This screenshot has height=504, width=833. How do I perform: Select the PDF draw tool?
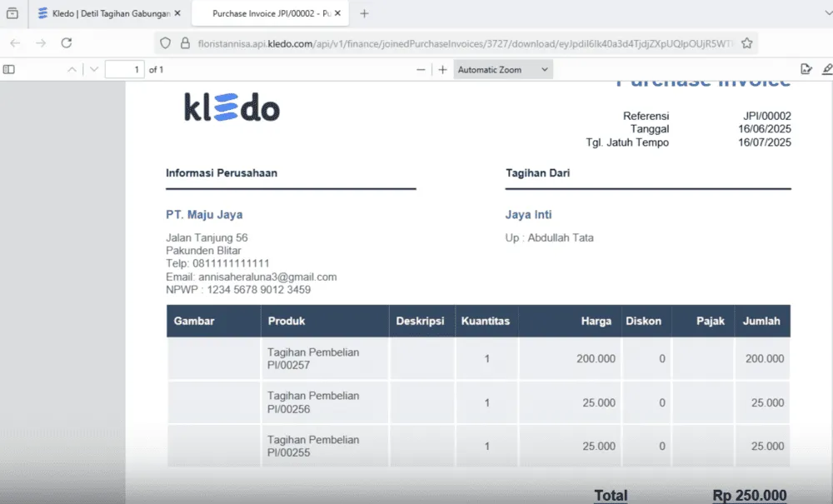(x=827, y=69)
